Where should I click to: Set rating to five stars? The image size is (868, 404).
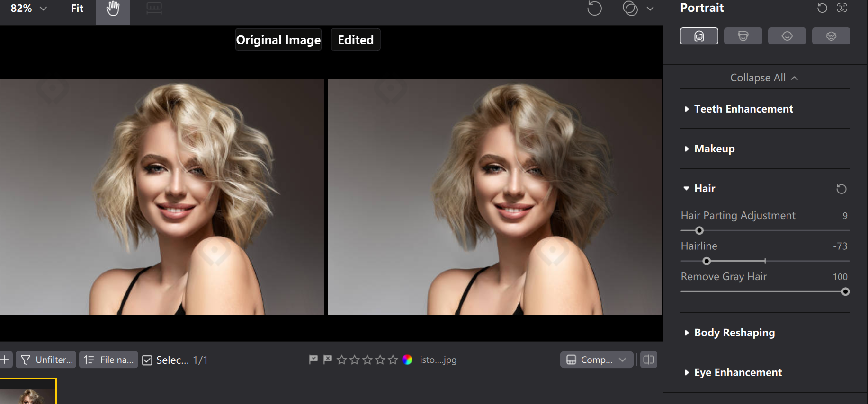(x=393, y=360)
